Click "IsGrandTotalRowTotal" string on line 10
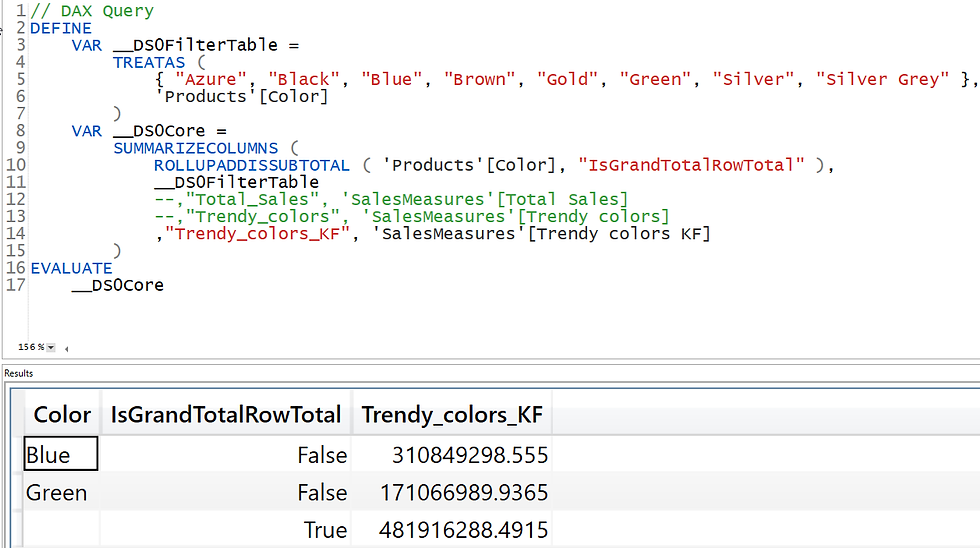Viewport: 980px width, 548px height. [691, 165]
